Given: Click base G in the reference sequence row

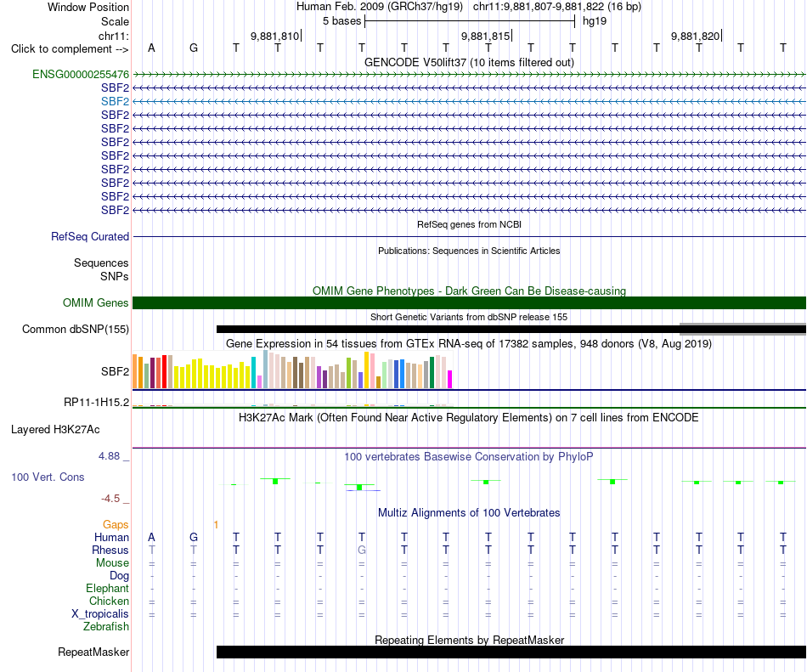Looking at the screenshot, I should pos(194,48).
